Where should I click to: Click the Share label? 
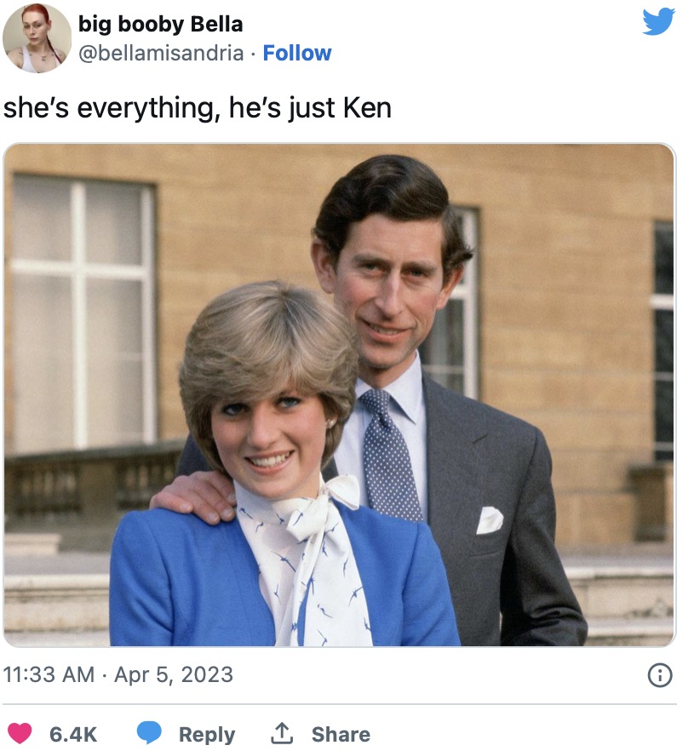341,734
